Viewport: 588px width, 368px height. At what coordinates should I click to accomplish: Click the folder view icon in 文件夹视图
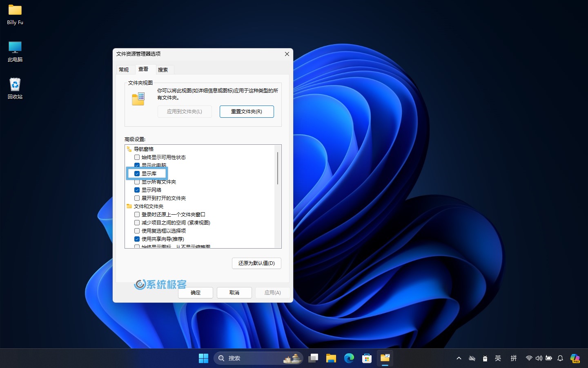click(x=138, y=99)
